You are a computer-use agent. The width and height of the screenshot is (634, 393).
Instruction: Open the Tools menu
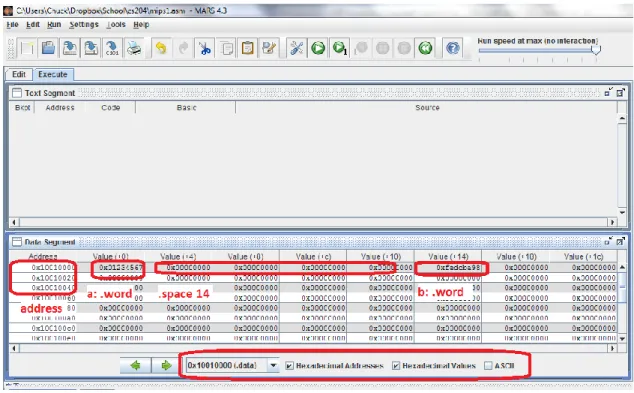click(x=116, y=25)
